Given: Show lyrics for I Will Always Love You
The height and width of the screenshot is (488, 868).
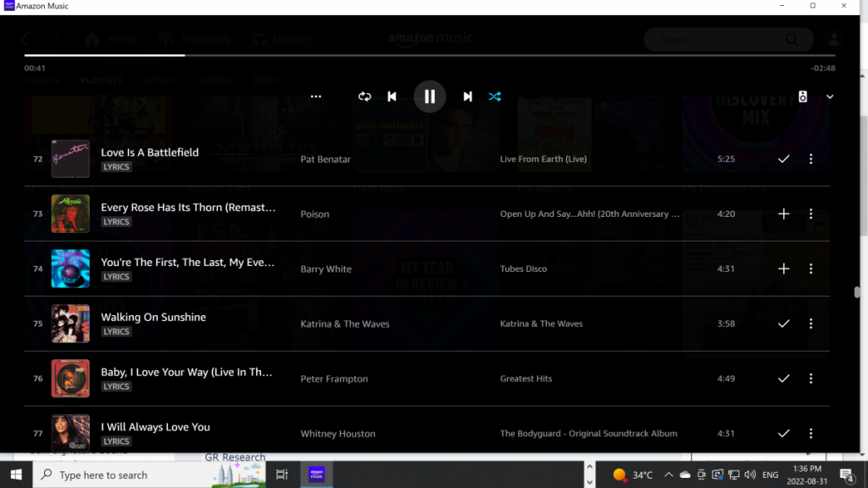Looking at the screenshot, I should tap(115, 441).
